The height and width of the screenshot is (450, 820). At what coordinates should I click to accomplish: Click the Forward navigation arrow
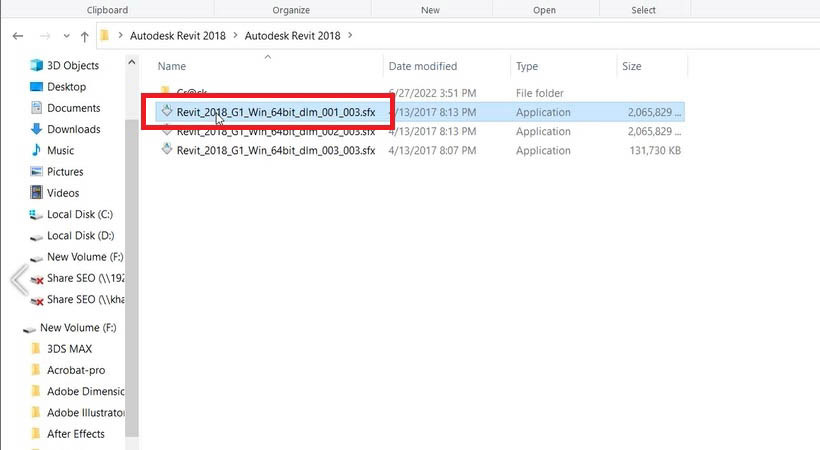45,36
